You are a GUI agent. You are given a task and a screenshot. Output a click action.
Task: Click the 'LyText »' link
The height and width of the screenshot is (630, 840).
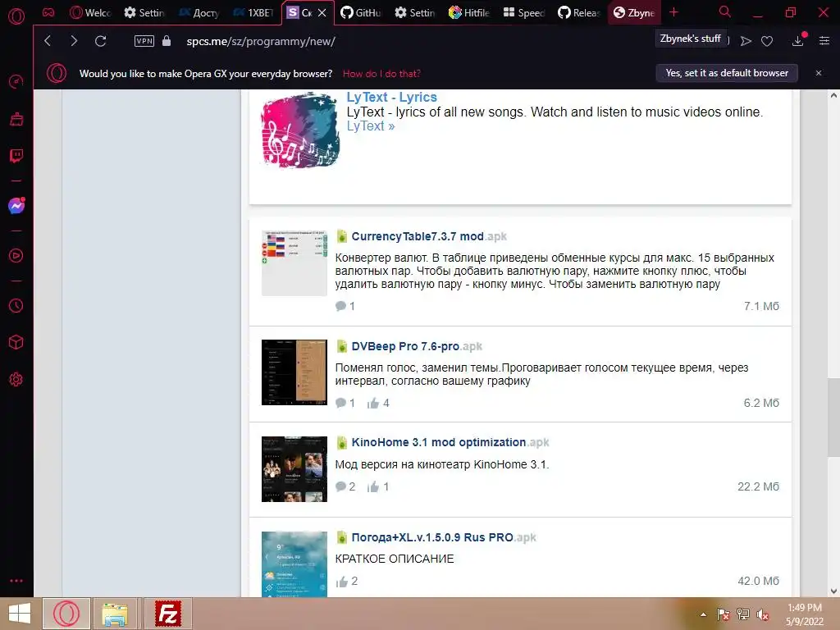tap(371, 126)
